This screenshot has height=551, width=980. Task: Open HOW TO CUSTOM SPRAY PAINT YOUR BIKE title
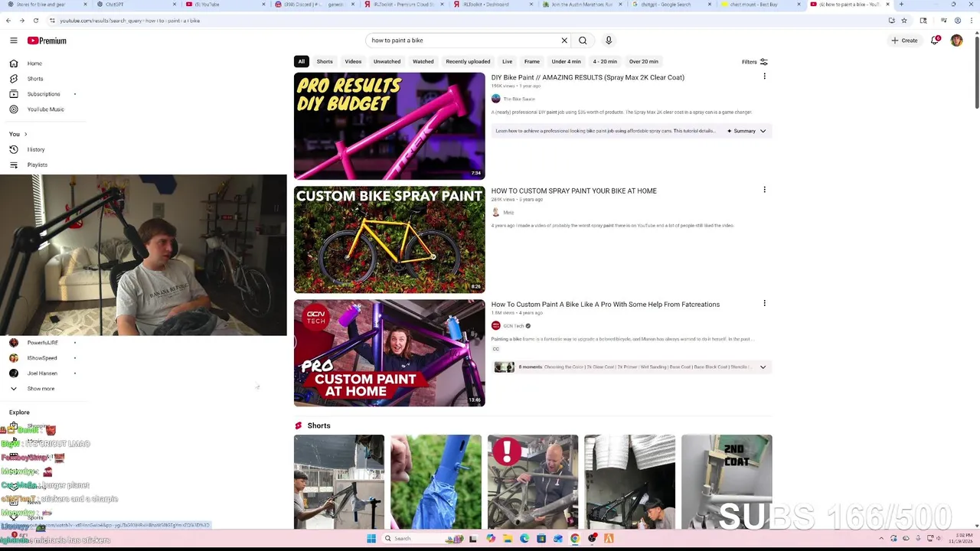[x=574, y=191]
